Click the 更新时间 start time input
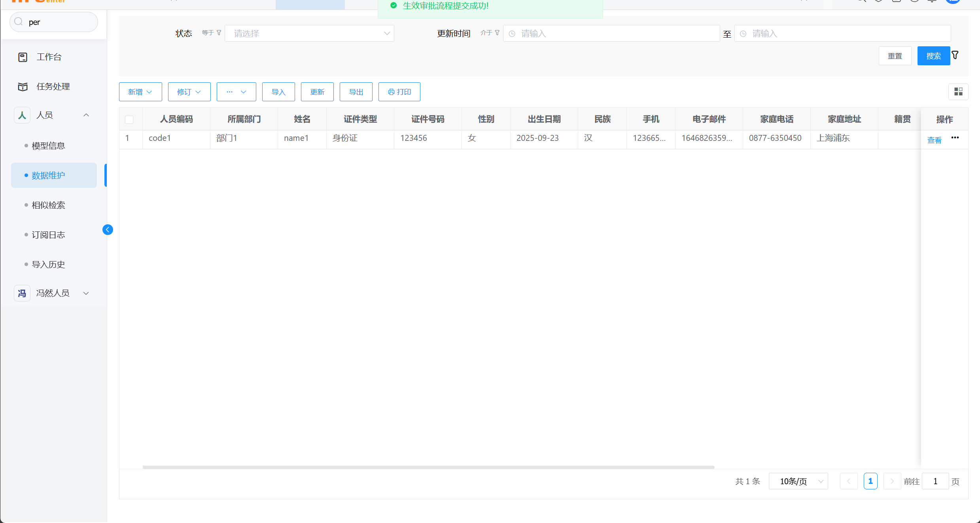 click(611, 34)
